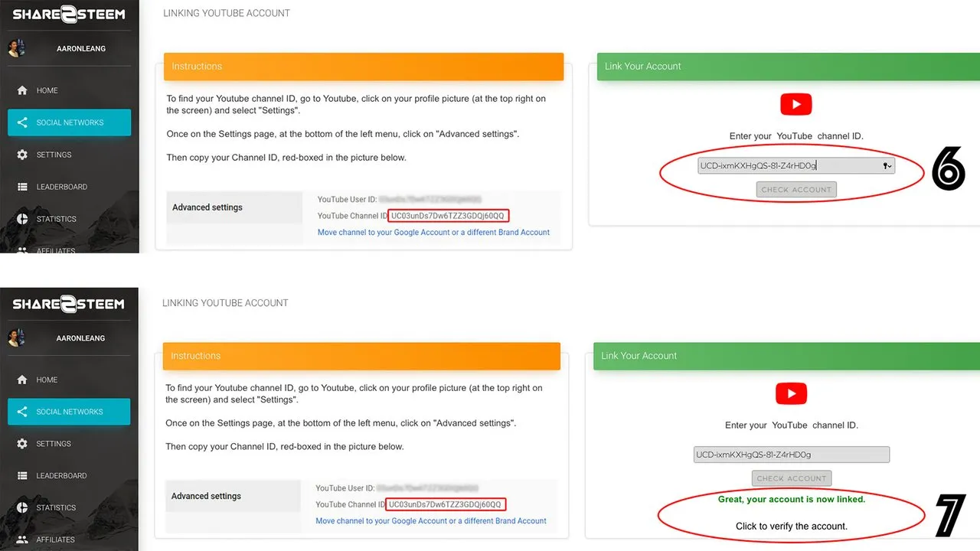The image size is (980, 551).
Task: Click the Share2Steem logo in the top screenshot
Action: click(68, 14)
